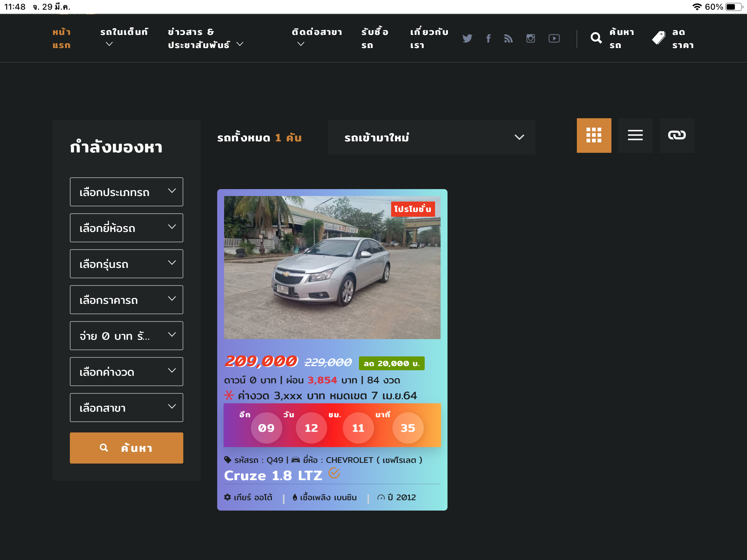This screenshot has width=747, height=560.
Task: Click the RSS feed icon
Action: point(508,38)
